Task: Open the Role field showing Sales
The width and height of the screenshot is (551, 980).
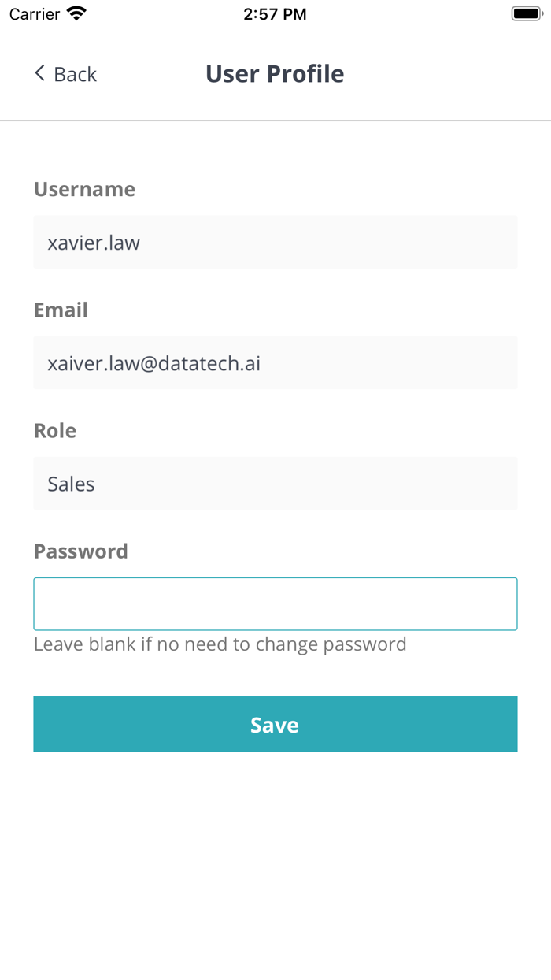Action: pyautogui.click(x=275, y=484)
